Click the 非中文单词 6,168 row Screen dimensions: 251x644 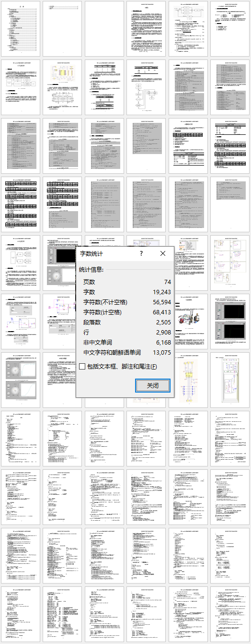[x=125, y=342]
